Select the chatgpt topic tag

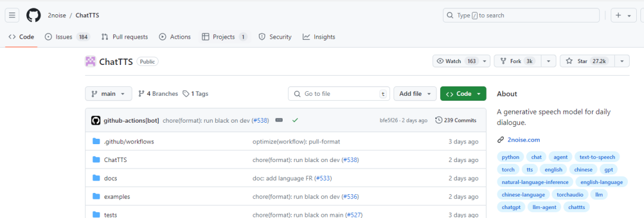[511, 207]
